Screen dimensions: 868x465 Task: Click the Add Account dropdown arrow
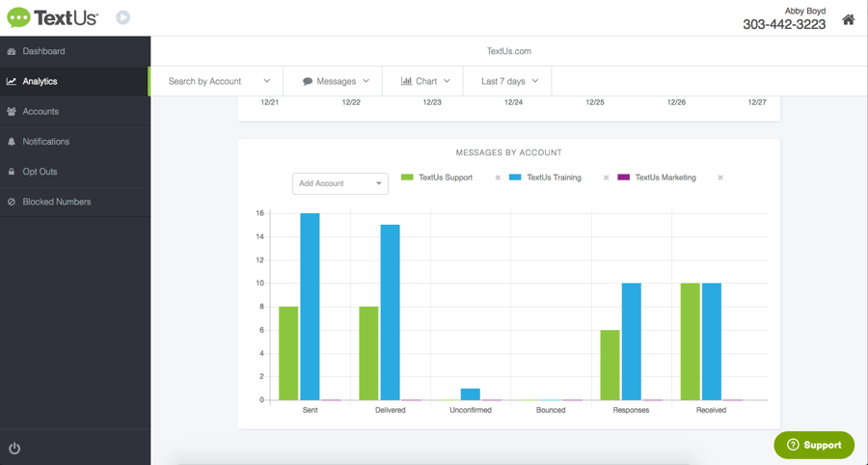[x=379, y=183]
